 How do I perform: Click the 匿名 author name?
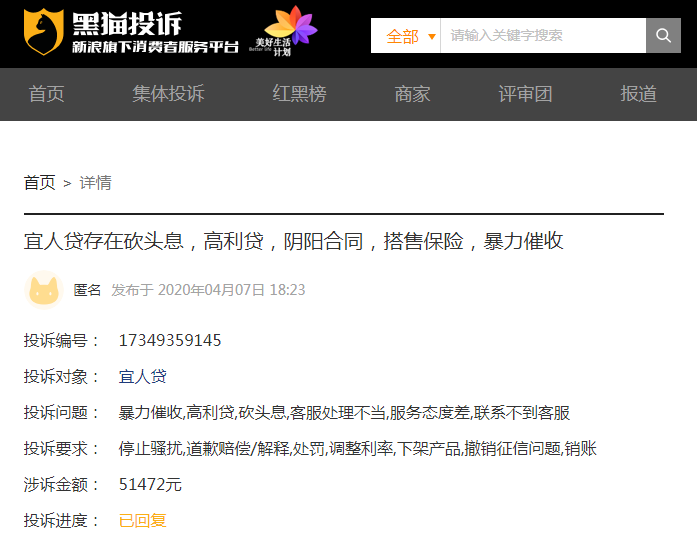coord(87,290)
